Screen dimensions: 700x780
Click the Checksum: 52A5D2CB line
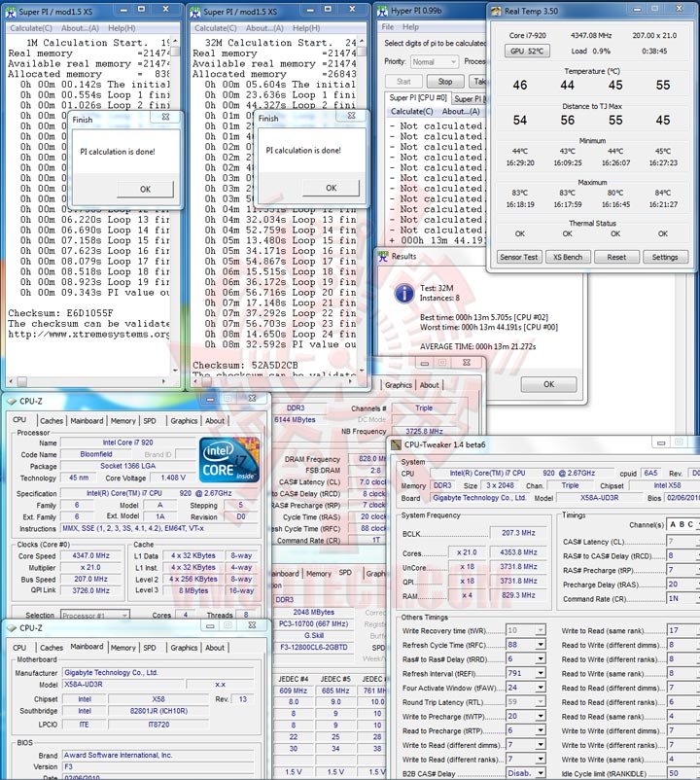point(245,365)
